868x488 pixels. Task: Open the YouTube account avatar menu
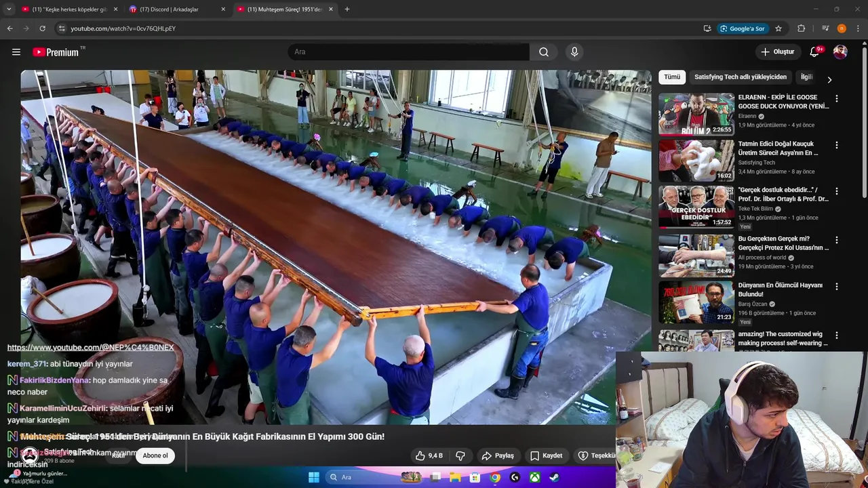tap(840, 52)
